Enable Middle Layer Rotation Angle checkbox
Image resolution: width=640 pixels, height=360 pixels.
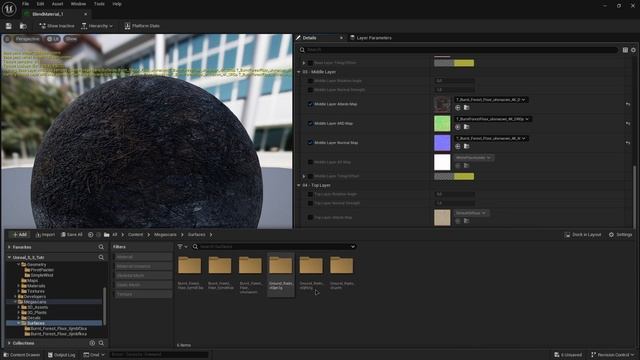click(x=310, y=81)
